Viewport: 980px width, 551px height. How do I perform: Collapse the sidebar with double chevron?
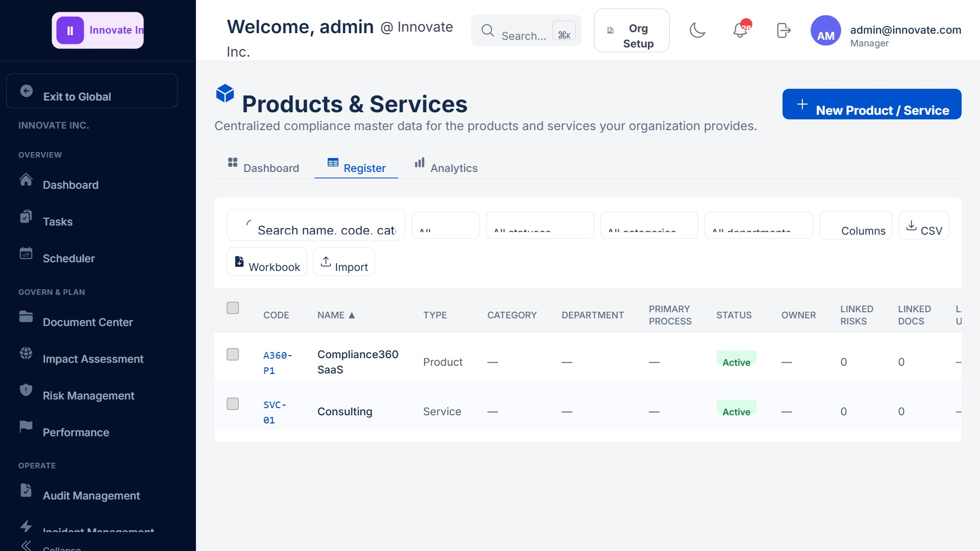click(26, 545)
